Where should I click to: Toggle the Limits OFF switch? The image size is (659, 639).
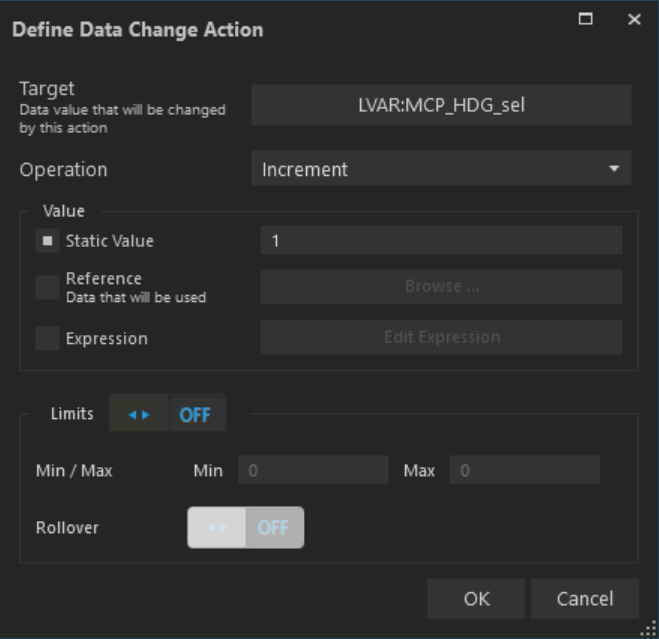pos(167,414)
